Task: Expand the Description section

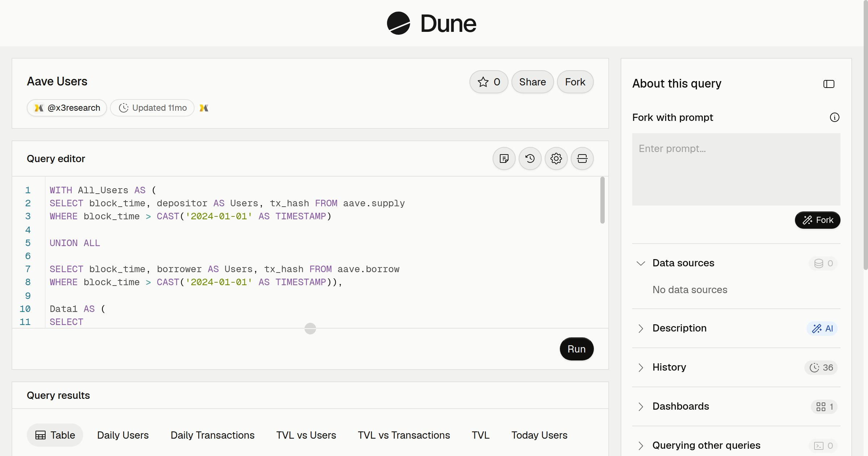Action: 641,328
